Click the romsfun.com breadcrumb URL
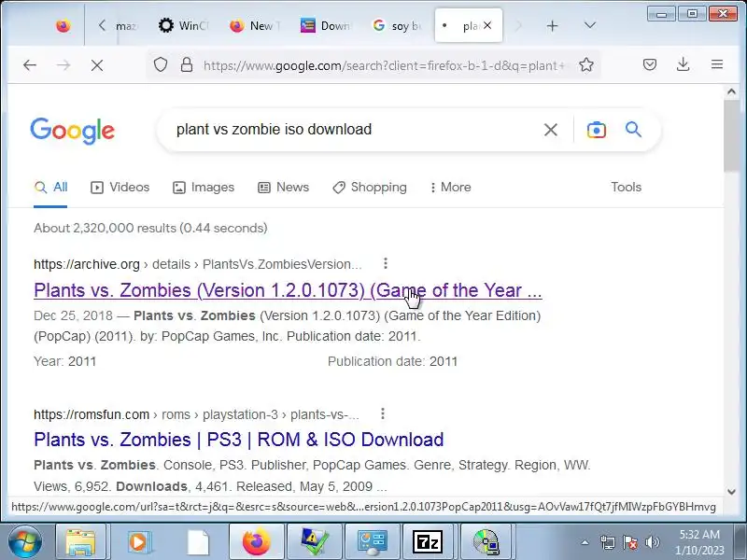This screenshot has height=560, width=747. pos(196,414)
